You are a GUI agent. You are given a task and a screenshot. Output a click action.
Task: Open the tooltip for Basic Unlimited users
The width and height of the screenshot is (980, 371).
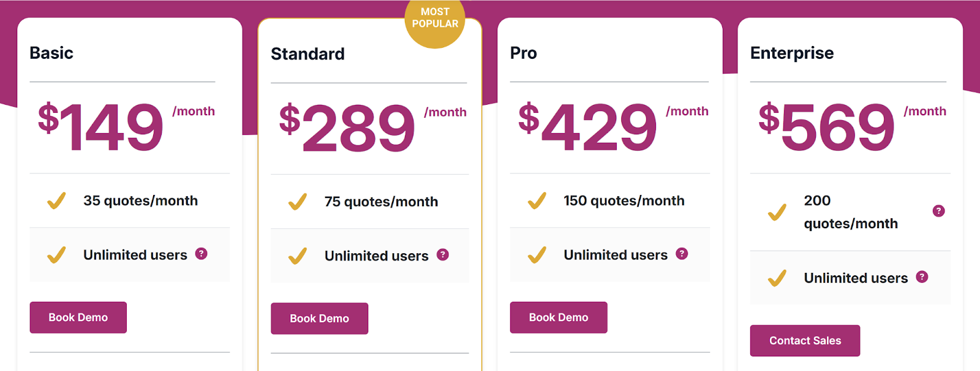201,253
